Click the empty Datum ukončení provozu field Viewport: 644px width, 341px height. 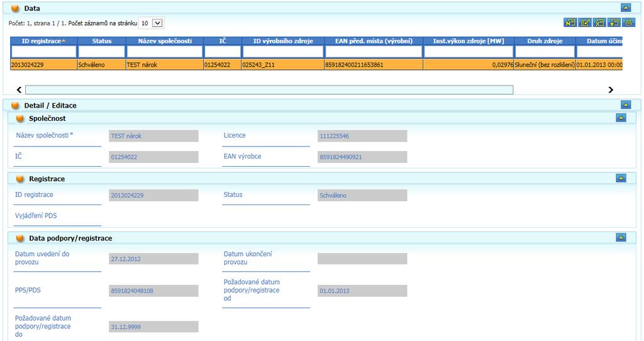[362, 259]
